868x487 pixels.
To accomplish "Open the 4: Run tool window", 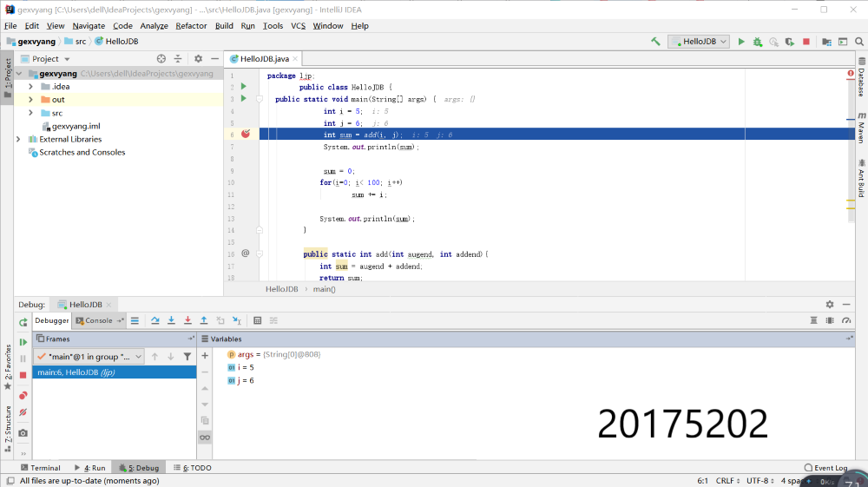I will click(x=89, y=468).
